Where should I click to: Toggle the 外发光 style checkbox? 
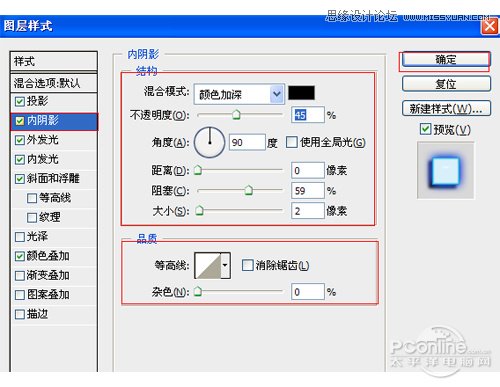pyautogui.click(x=20, y=140)
